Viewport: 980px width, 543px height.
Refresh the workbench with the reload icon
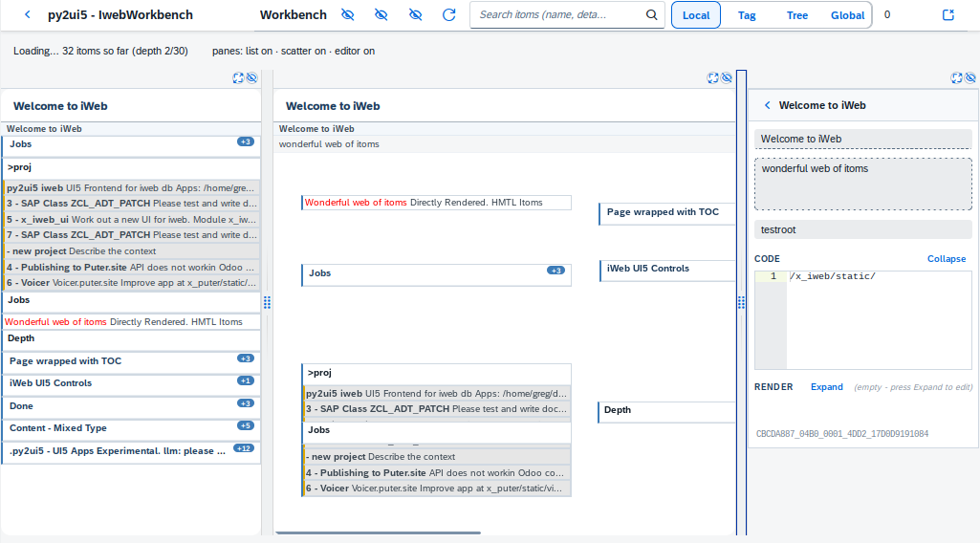(x=448, y=14)
